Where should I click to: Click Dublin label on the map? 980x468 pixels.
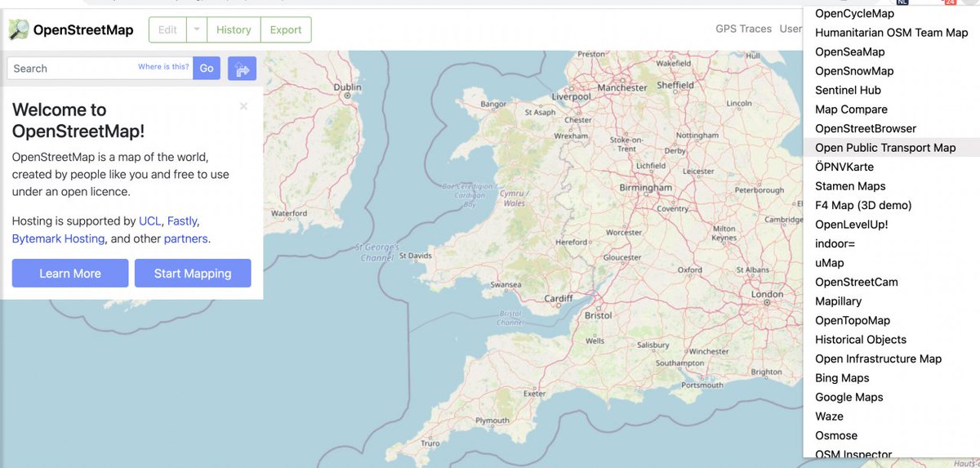[348, 87]
